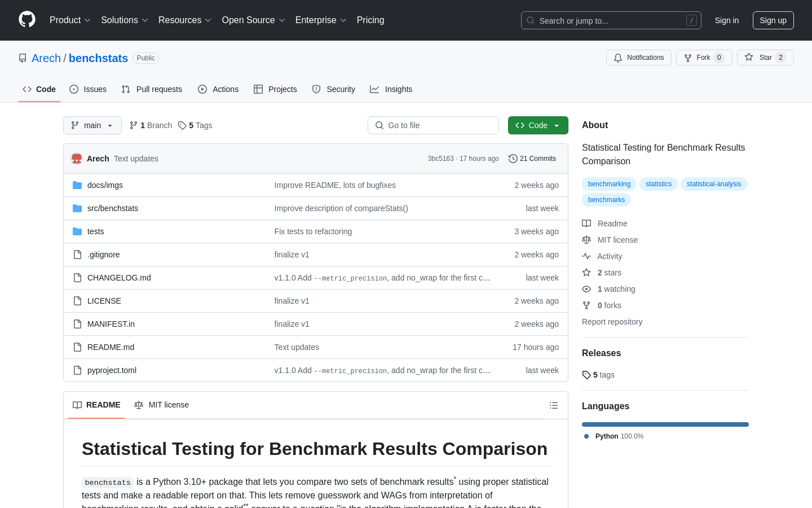Open the Pricing link
The height and width of the screenshot is (508, 812).
370,20
